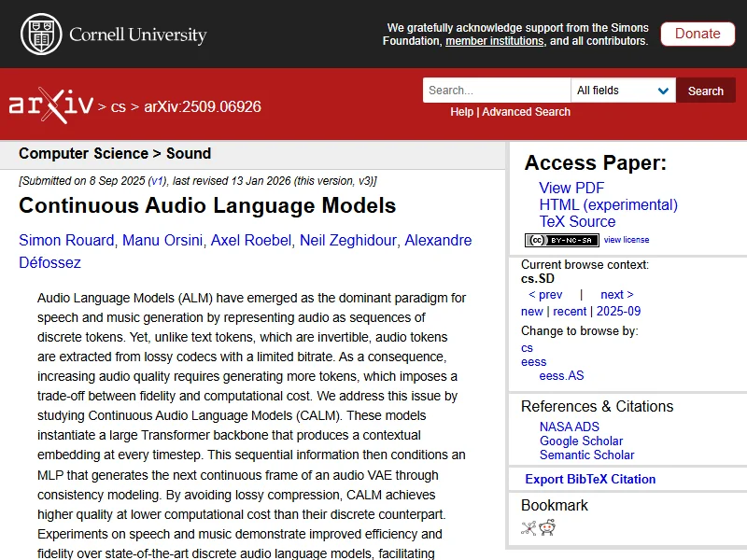Open View PDF link
The image size is (747, 560).
(x=571, y=189)
